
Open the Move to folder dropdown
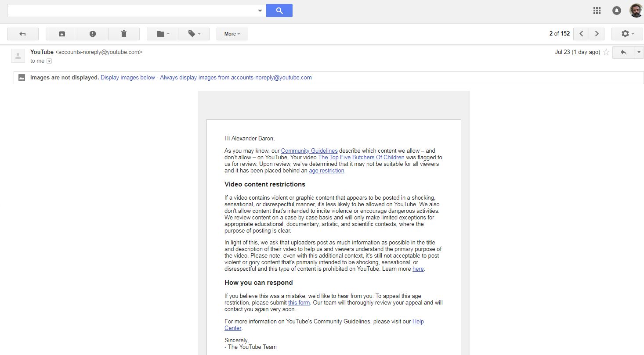(x=163, y=34)
